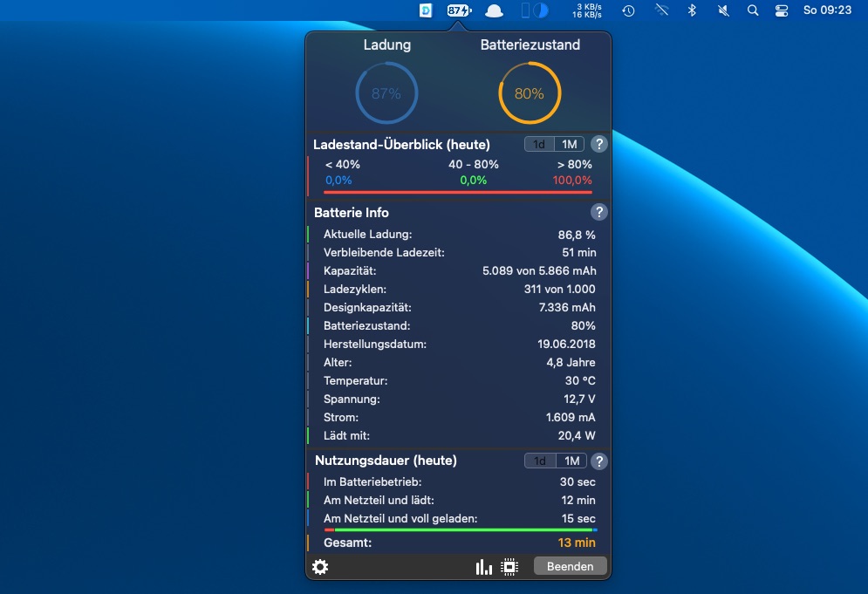This screenshot has width=868, height=594.
Task: Open the cloud icon in menu bar
Action: pyautogui.click(x=494, y=10)
